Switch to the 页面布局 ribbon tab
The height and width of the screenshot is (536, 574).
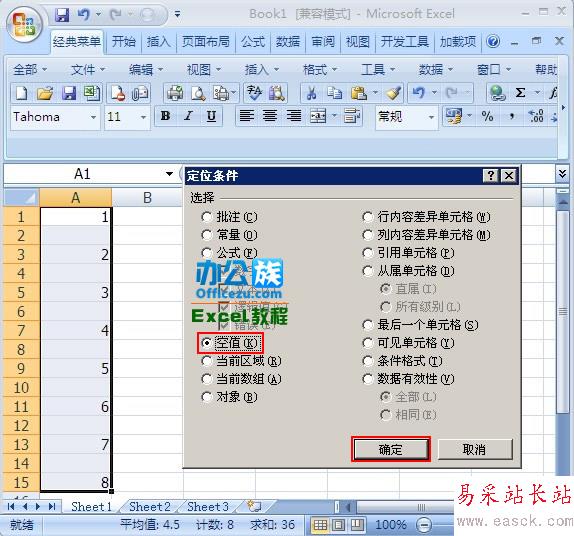[x=206, y=42]
